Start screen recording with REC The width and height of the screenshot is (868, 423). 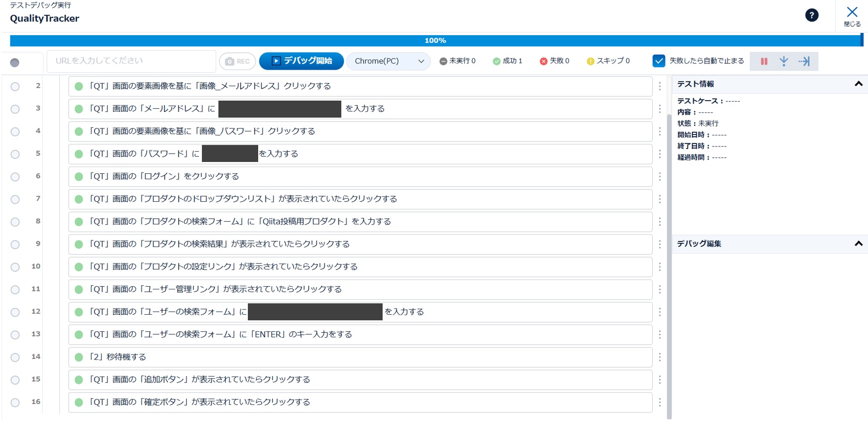point(238,61)
